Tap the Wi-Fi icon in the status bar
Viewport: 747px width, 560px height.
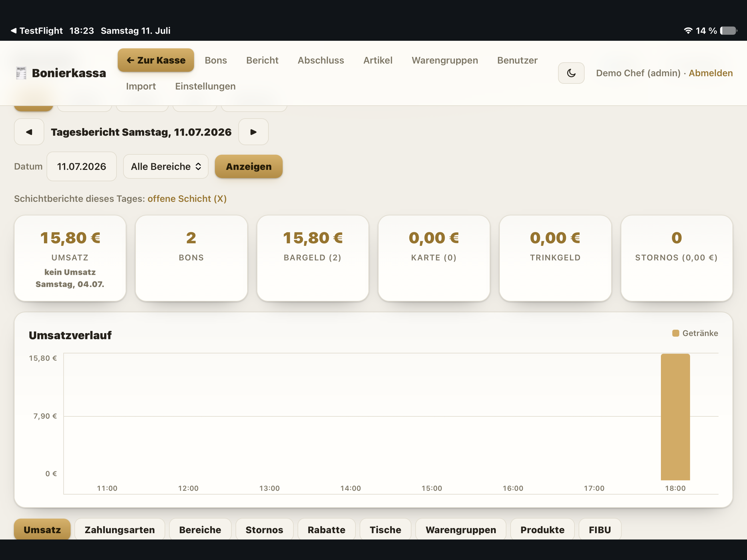point(688,31)
